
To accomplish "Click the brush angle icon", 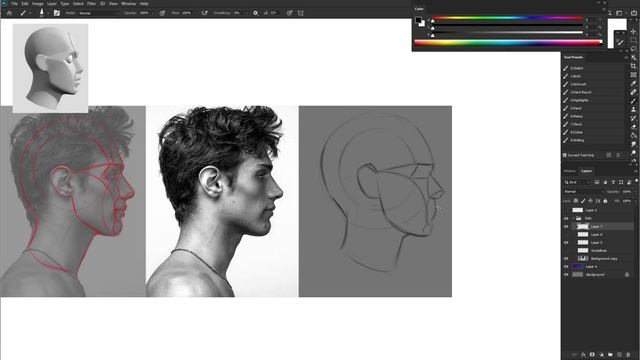I will tap(266, 13).
